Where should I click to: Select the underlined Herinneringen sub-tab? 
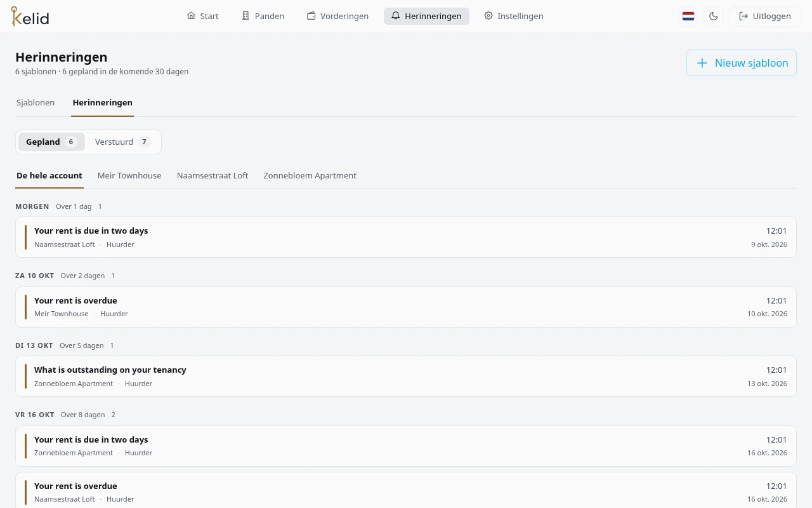click(x=103, y=103)
